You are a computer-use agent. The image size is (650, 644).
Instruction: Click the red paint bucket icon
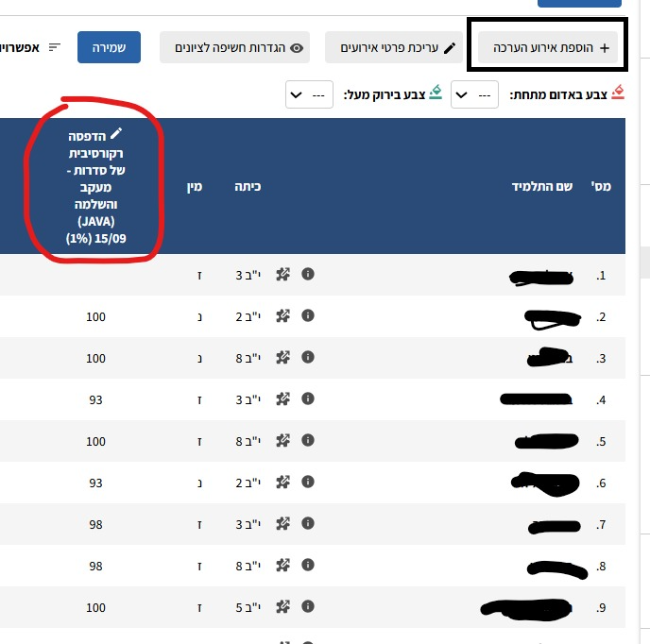pyautogui.click(x=618, y=93)
